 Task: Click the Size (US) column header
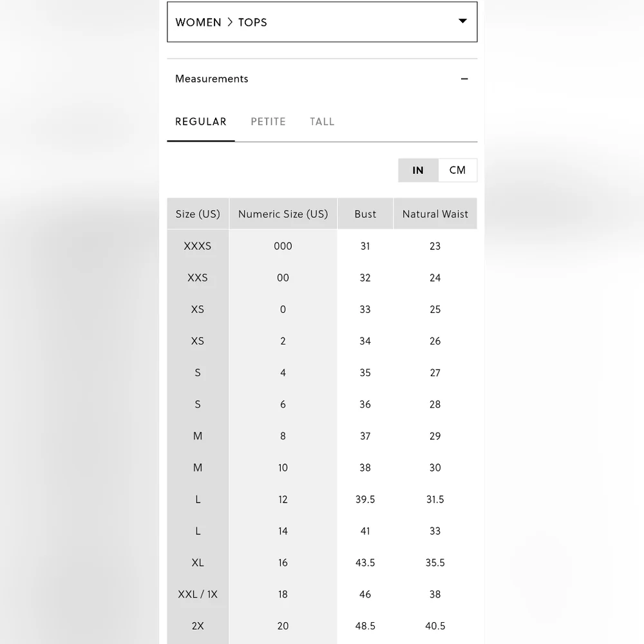coord(198,214)
